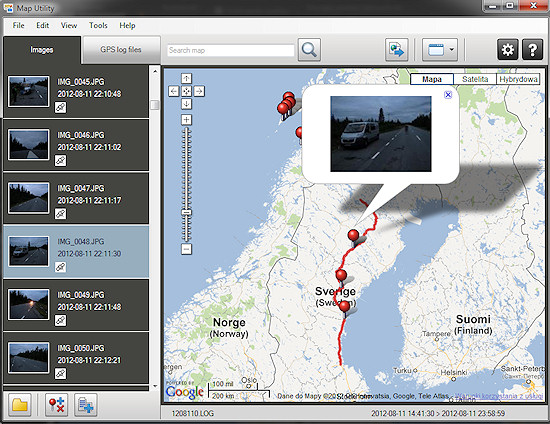Click the image list scrollbar up arrow

click(155, 72)
